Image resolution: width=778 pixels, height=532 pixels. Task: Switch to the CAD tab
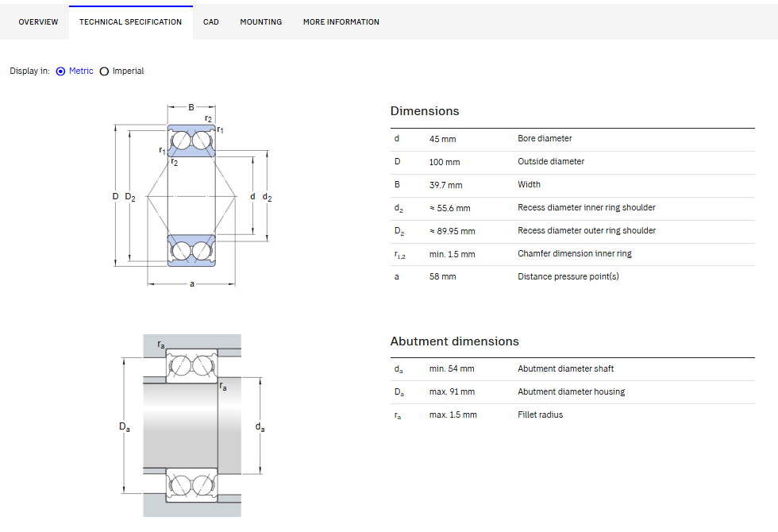pos(211,22)
